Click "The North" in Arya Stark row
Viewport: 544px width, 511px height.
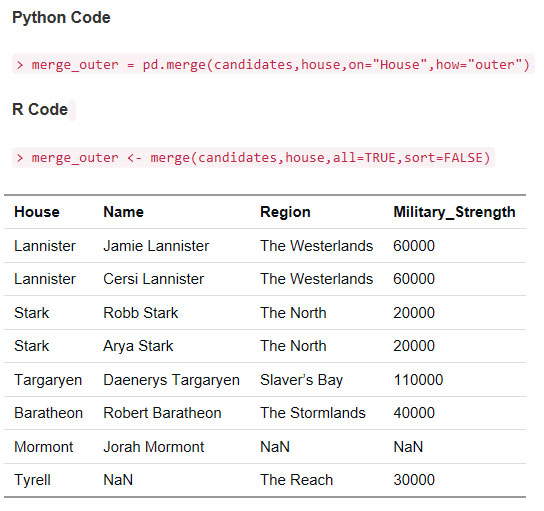[293, 346]
